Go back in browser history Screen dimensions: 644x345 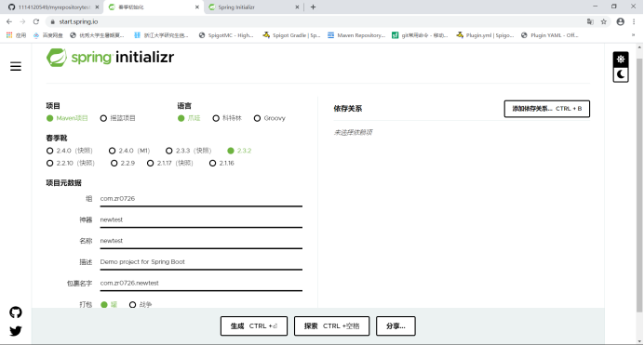point(9,21)
